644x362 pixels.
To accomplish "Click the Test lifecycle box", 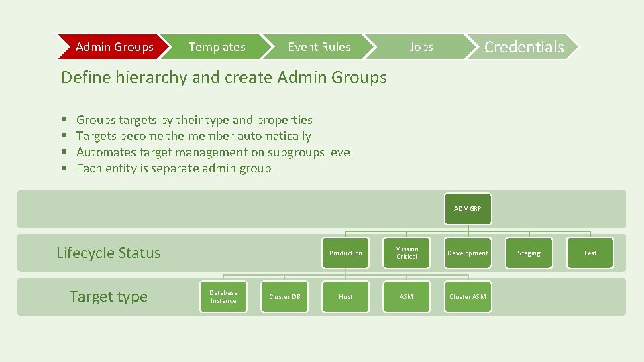I will [590, 253].
